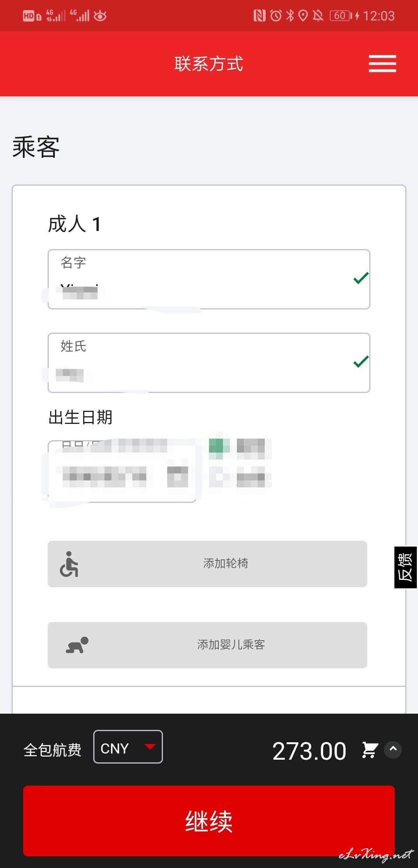Tap the 成人 1 passenger heading
This screenshot has height=868, width=418.
74,224
